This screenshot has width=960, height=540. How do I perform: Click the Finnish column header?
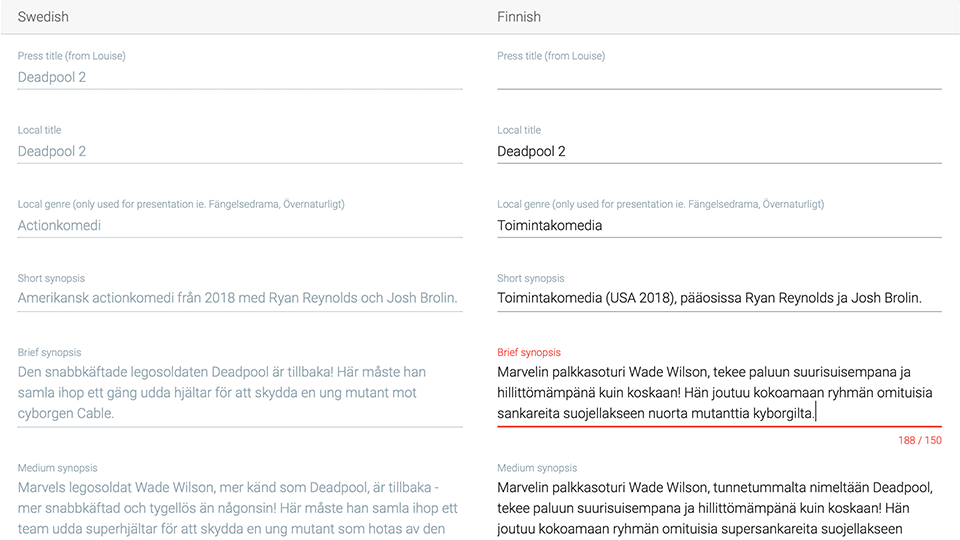coord(519,17)
